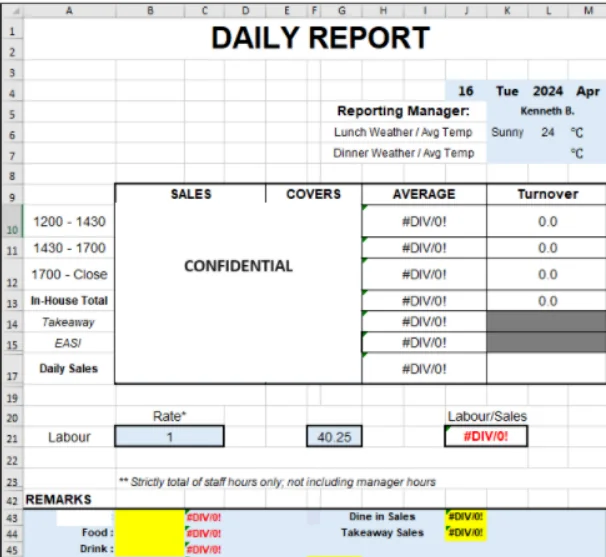Click the 'EASI' row label
The width and height of the screenshot is (606, 557).
click(x=68, y=343)
